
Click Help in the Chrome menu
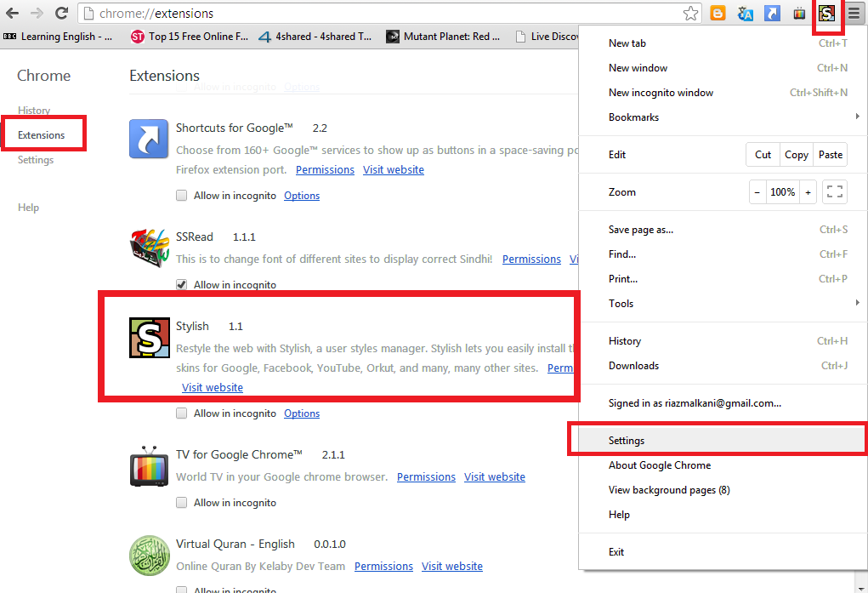[x=723, y=515]
